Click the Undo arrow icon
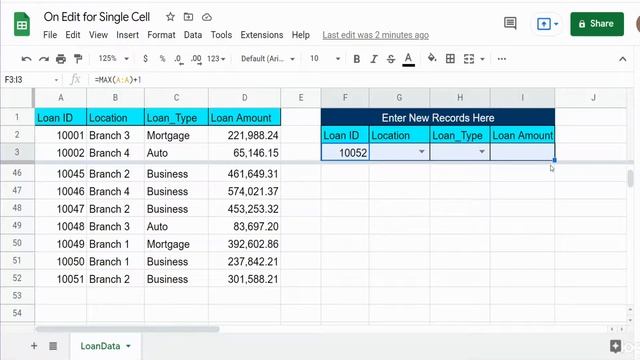Screen dimensions: 640x360 [27, 59]
